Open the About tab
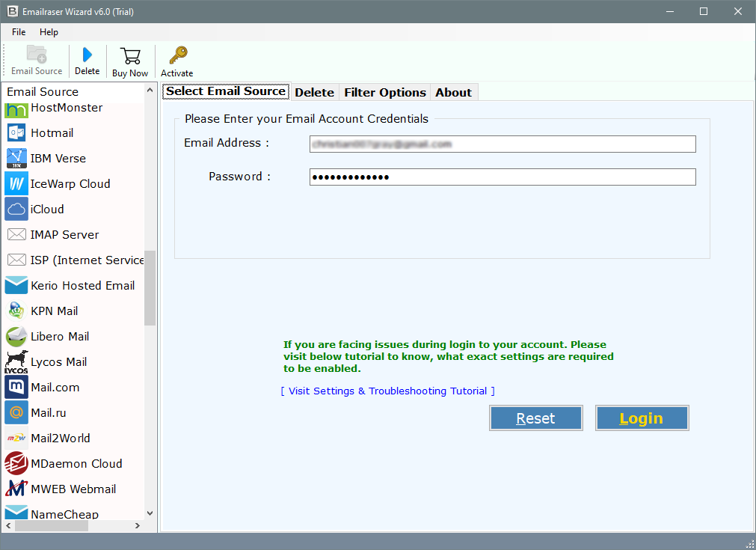Image resolution: width=756 pixels, height=550 pixels. pyautogui.click(x=453, y=92)
